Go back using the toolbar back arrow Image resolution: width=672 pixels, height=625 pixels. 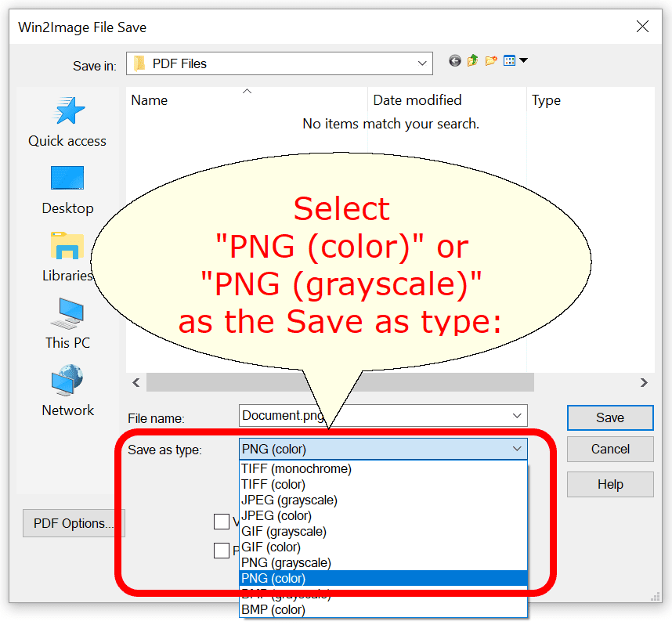pos(455,61)
